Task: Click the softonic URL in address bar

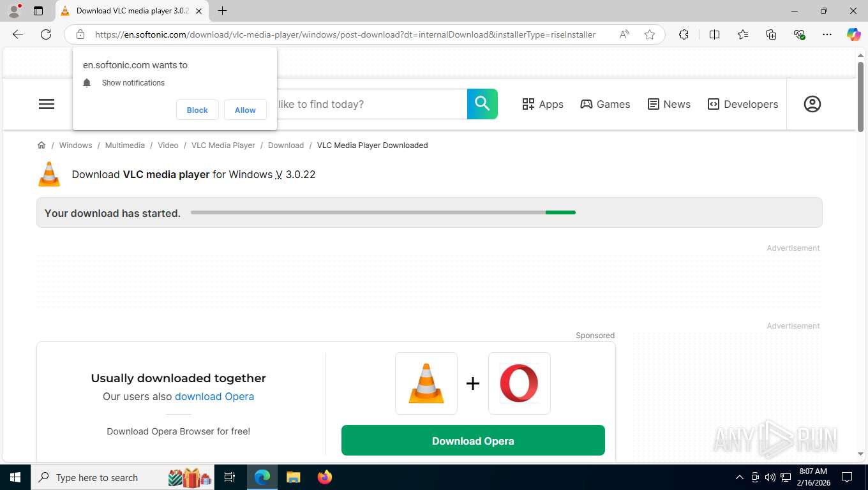Action: click(x=345, y=34)
